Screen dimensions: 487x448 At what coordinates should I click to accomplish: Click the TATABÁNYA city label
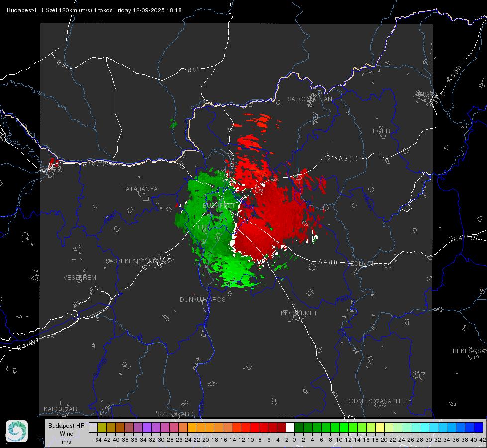pos(140,189)
